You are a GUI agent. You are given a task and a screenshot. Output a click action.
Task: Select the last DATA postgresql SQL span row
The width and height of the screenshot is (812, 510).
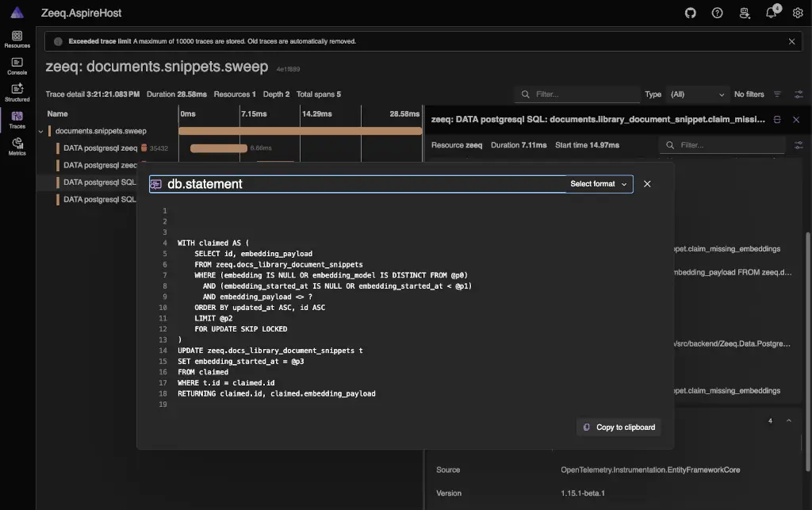point(99,199)
